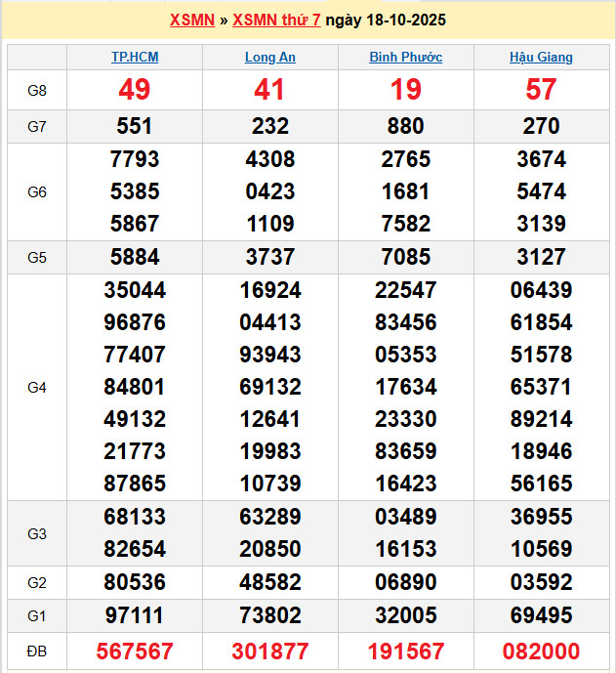
Task: Click the G4 row label
Action: tap(37, 388)
